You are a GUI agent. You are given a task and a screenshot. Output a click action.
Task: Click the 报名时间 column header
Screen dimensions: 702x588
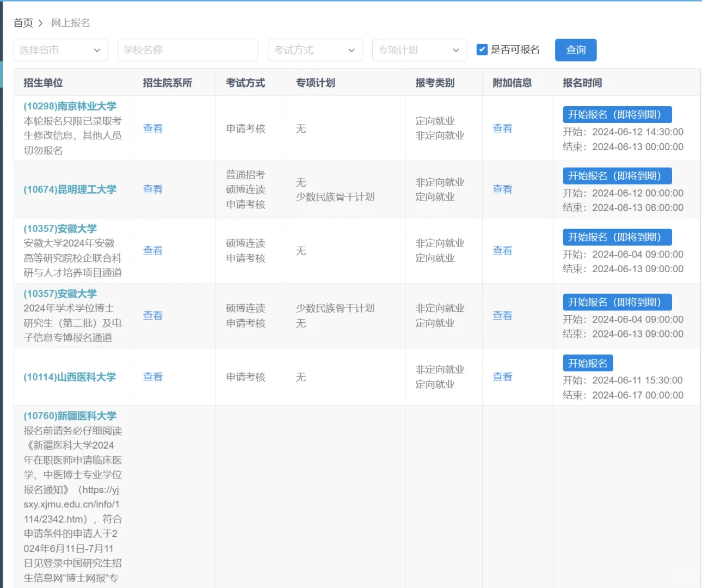click(582, 83)
